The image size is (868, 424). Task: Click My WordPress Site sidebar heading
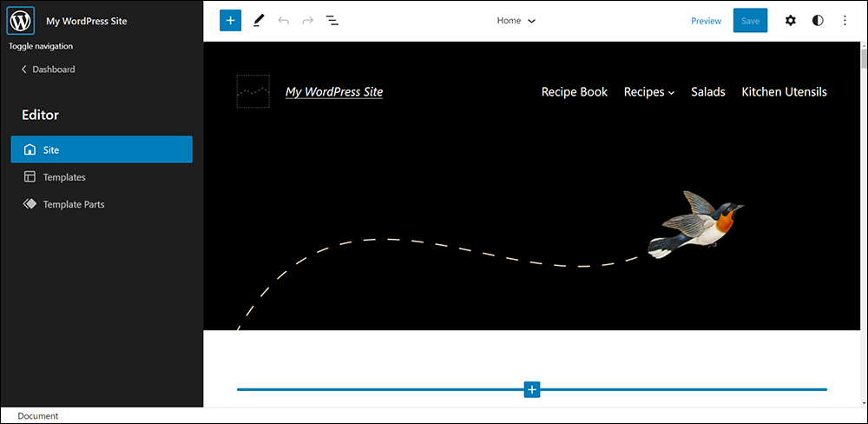coord(86,21)
